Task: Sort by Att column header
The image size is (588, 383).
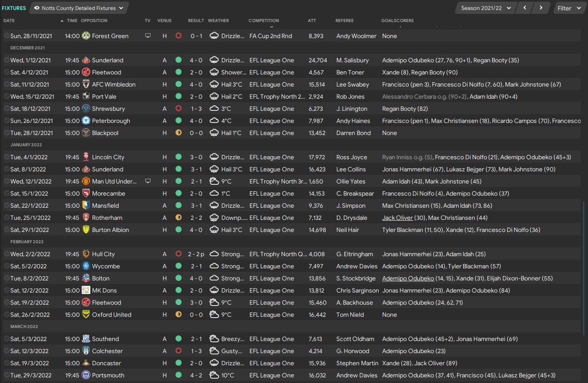Action: coord(312,20)
